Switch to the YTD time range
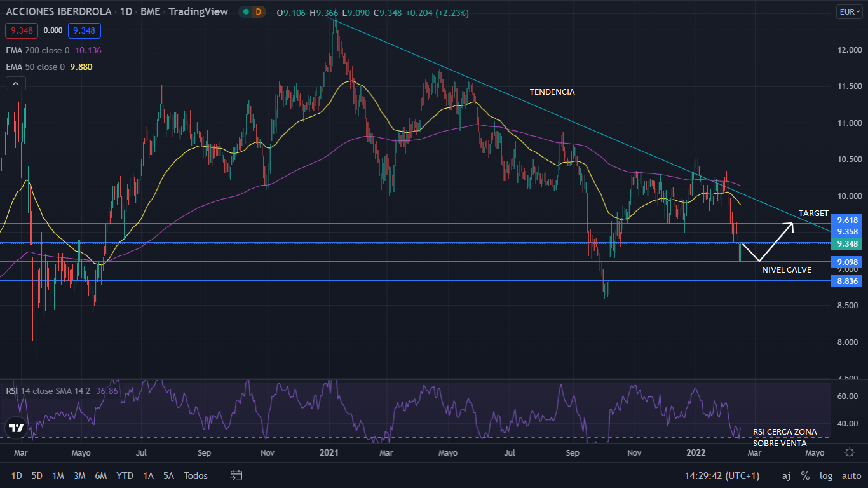The height and width of the screenshot is (488, 868). [x=125, y=475]
